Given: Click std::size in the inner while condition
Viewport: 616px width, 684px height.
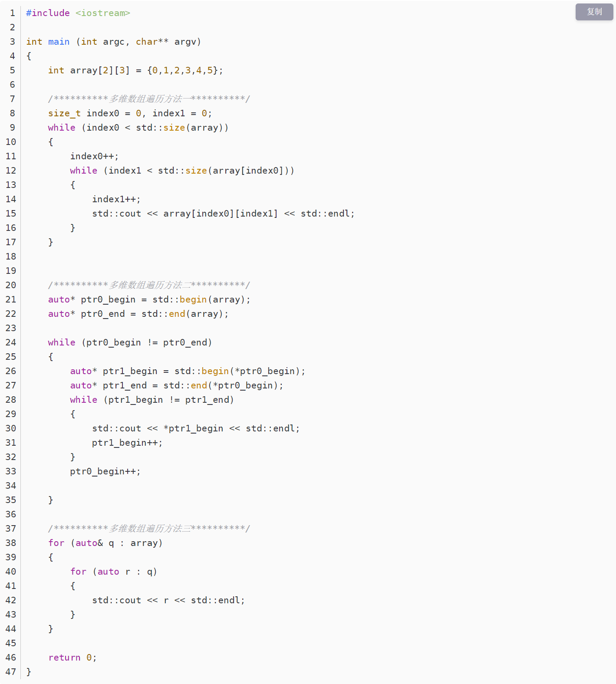Looking at the screenshot, I should point(182,171).
